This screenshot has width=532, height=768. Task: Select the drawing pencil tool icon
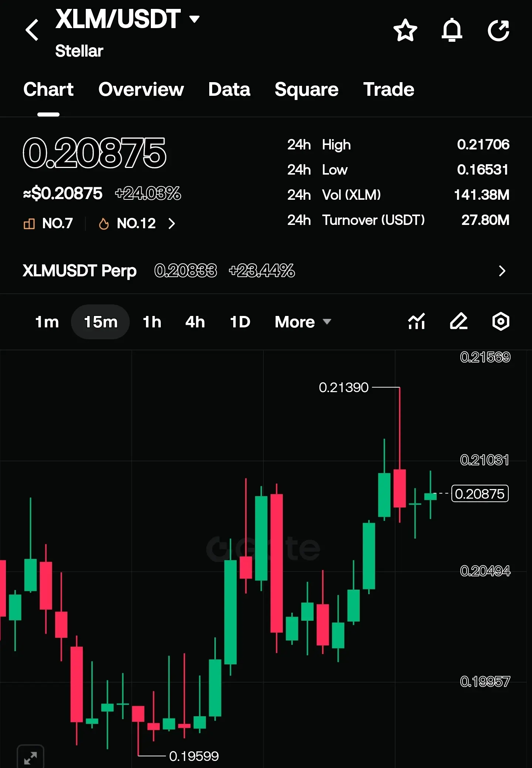pos(459,321)
